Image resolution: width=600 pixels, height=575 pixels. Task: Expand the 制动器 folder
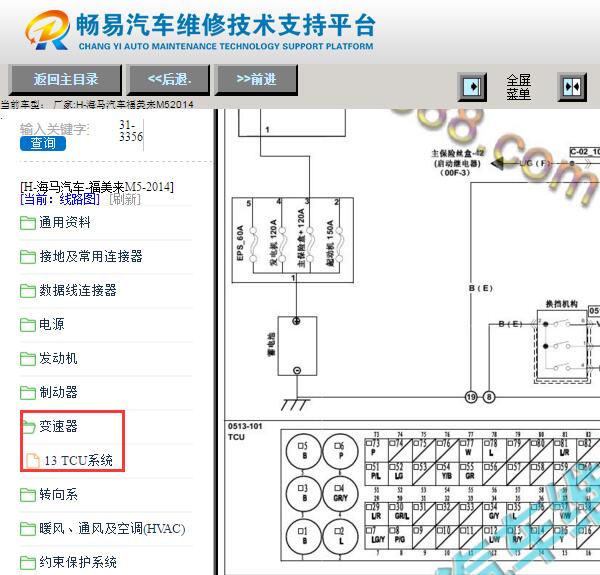58,393
